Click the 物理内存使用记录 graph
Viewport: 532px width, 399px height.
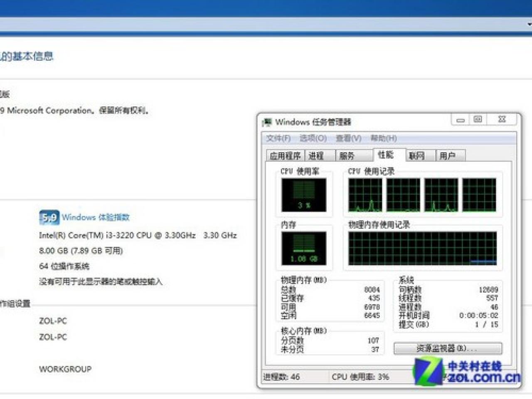click(422, 248)
